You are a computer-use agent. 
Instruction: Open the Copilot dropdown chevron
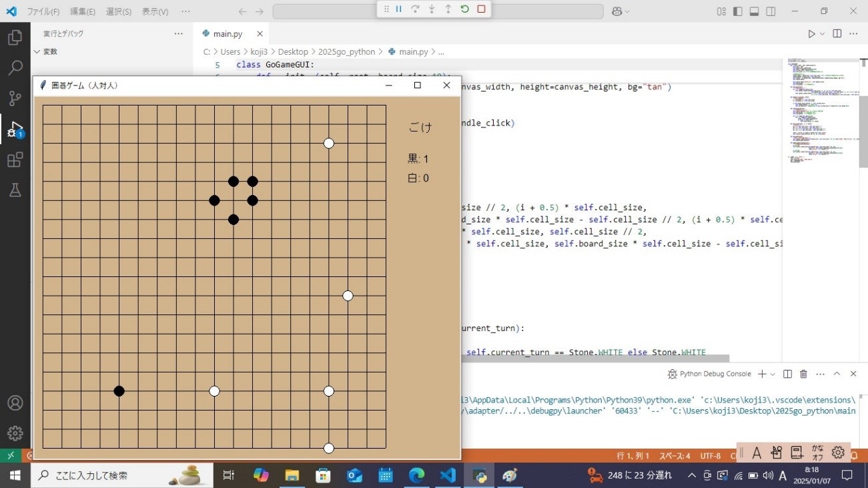[x=626, y=11]
